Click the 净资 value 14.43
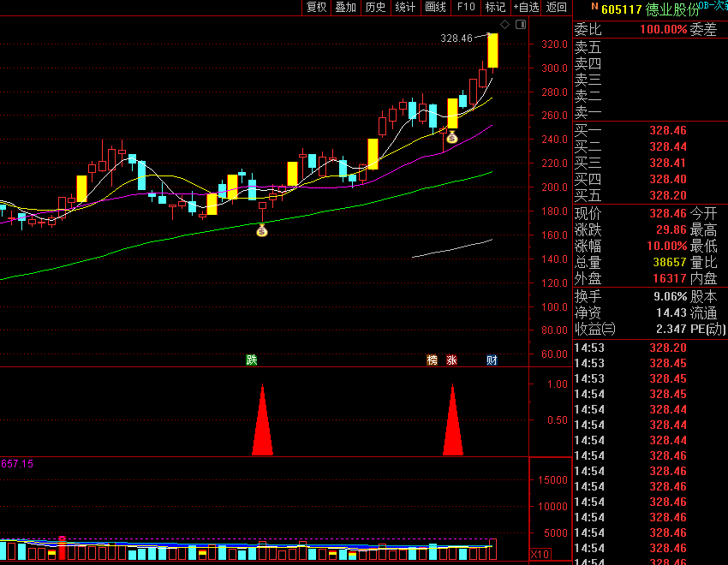This screenshot has height=565, width=728. click(x=671, y=312)
